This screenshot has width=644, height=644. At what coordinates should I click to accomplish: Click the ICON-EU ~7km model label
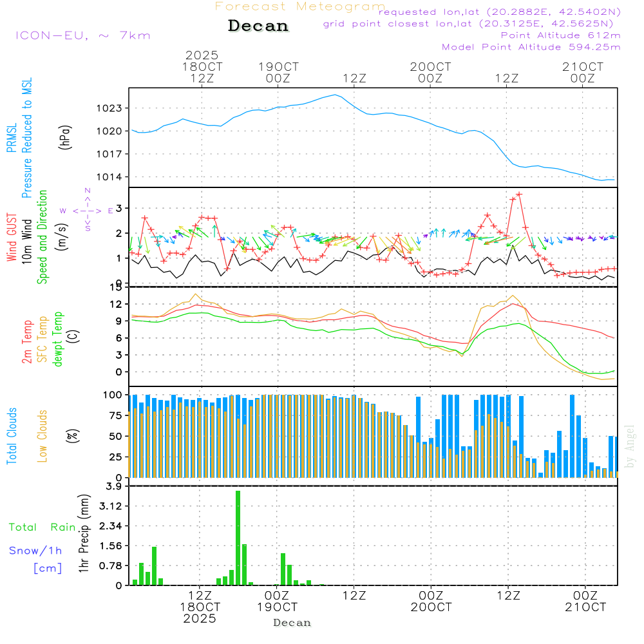pos(82,35)
